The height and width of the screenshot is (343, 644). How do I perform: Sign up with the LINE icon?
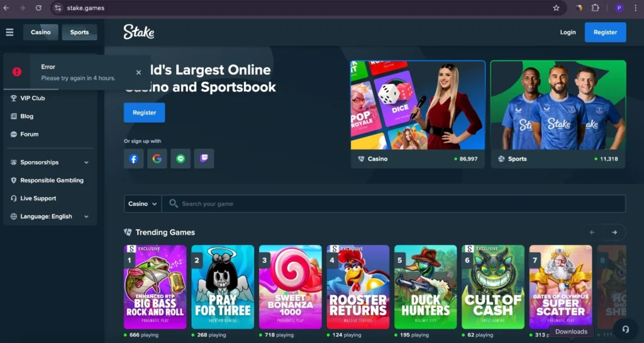(180, 159)
